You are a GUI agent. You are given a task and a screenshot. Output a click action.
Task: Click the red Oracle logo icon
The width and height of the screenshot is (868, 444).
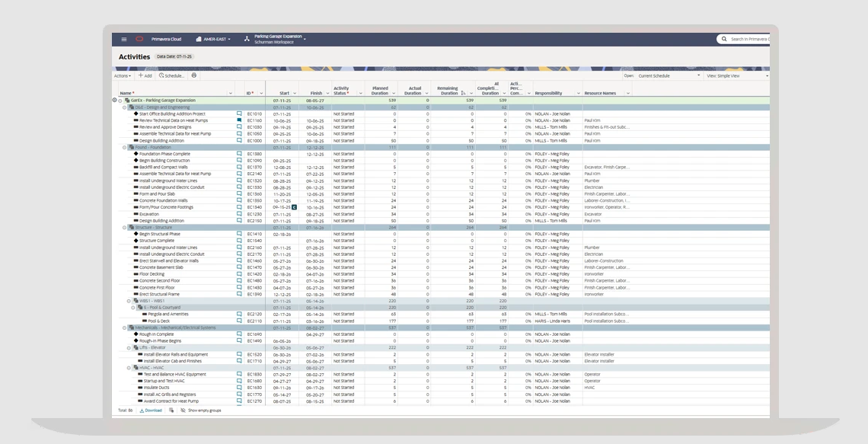tap(139, 40)
